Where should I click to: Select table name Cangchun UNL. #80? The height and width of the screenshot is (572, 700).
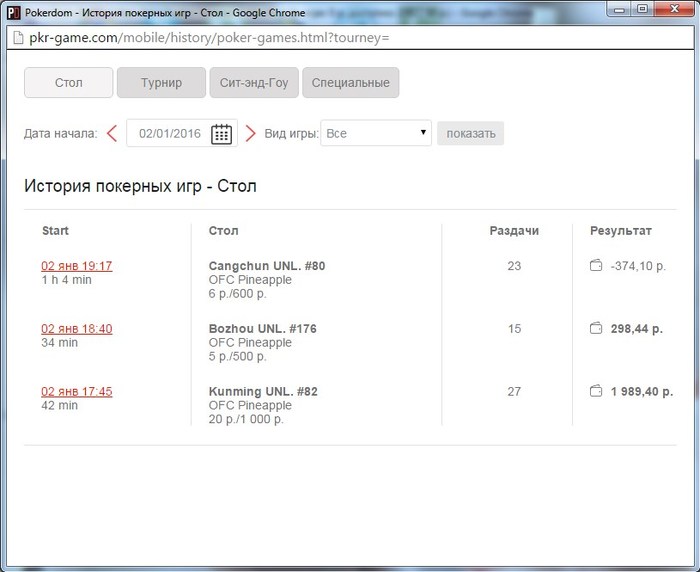[267, 266]
